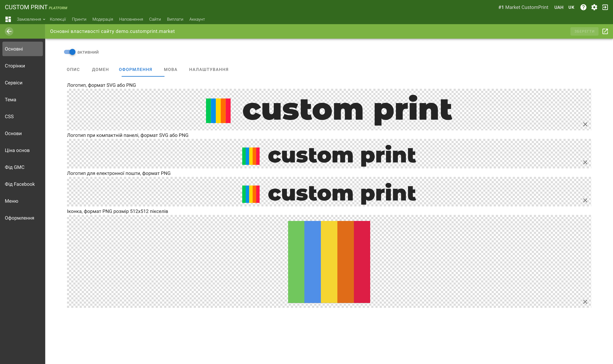Viewport: 613px width, 364px height.
Task: Open the help question mark icon
Action: pyautogui.click(x=583, y=7)
